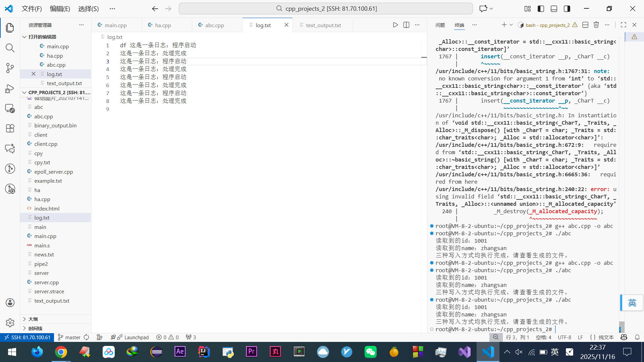Open Source Control view icon

tap(10, 68)
